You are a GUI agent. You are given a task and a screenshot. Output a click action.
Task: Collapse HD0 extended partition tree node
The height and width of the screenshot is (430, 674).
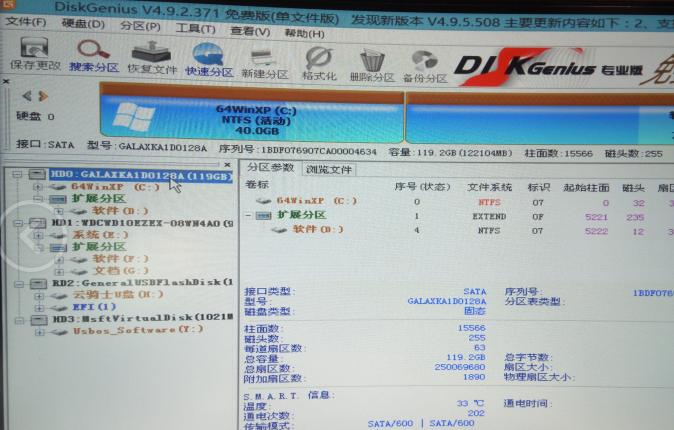point(38,199)
